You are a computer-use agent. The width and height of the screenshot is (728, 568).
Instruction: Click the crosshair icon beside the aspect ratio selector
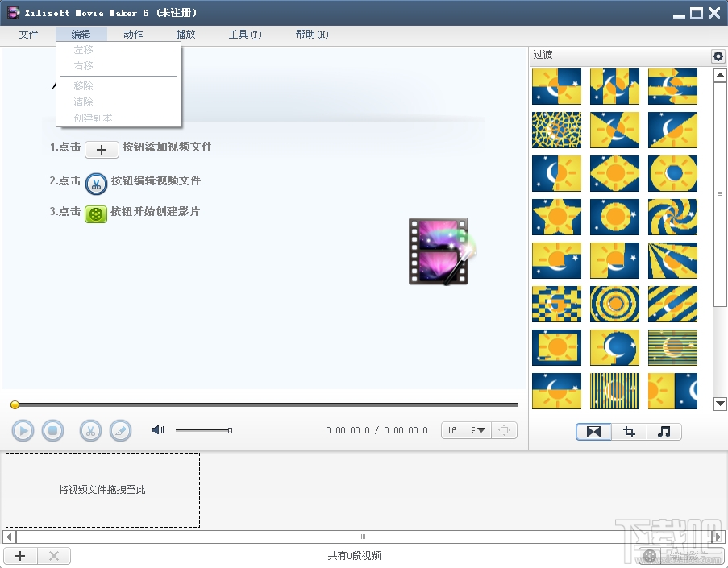click(505, 430)
